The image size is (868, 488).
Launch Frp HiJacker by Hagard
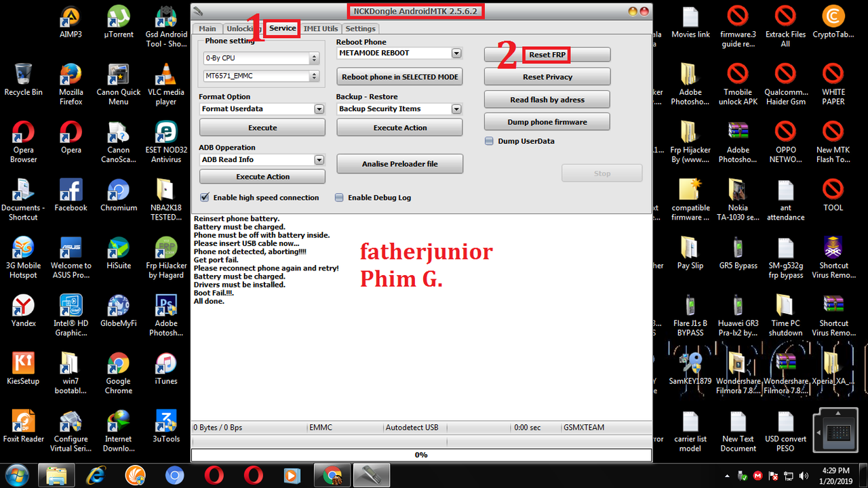point(166,258)
